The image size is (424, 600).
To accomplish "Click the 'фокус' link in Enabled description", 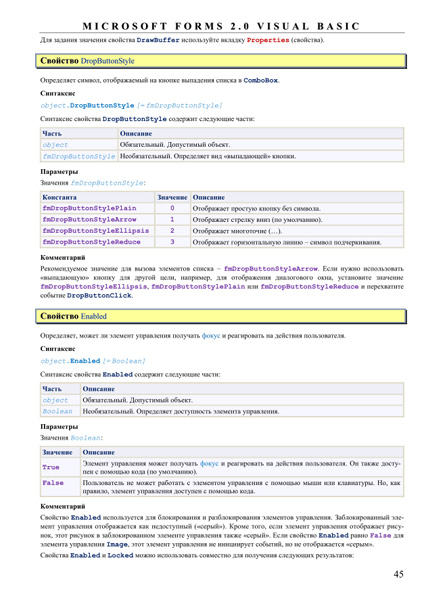I will pyautogui.click(x=211, y=336).
